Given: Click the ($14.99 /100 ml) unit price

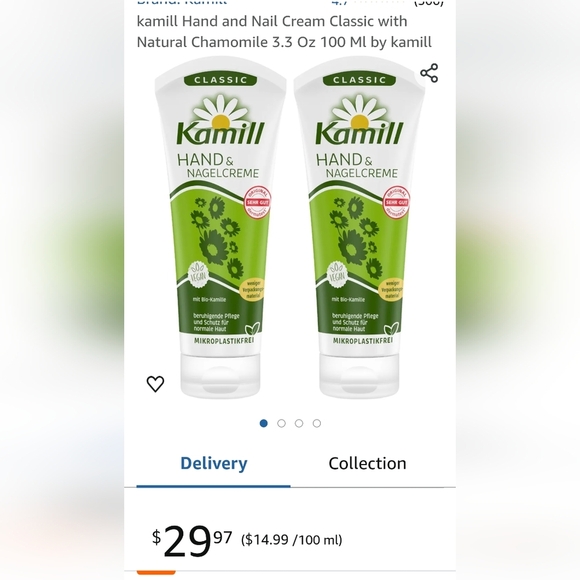Looking at the screenshot, I should click(291, 540).
